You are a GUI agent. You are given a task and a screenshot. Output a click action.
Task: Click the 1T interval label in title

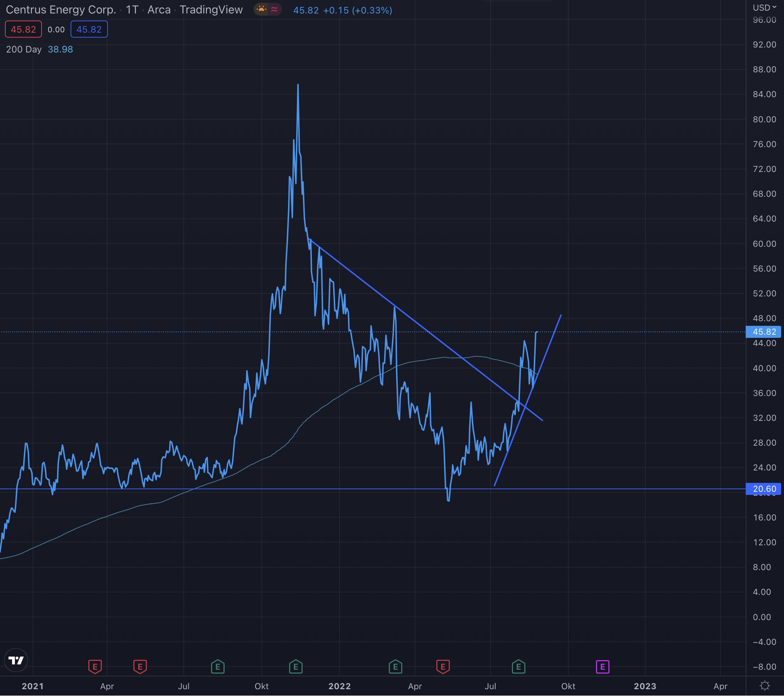pyautogui.click(x=132, y=10)
